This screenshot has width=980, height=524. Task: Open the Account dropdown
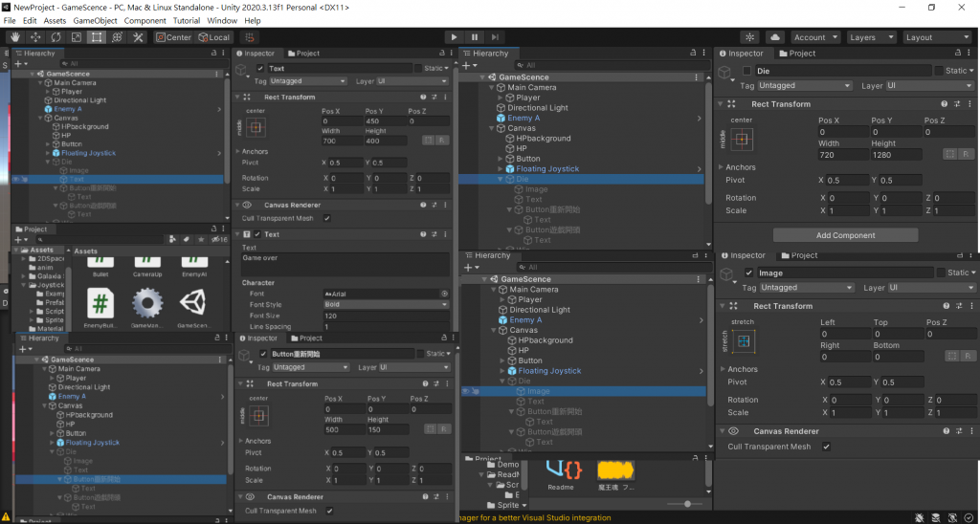tap(816, 37)
